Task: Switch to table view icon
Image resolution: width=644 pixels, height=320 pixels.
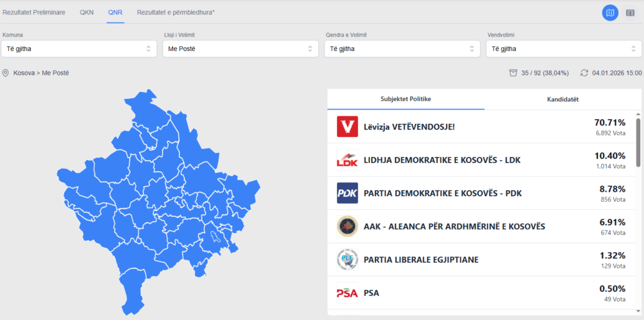Action: 630,13
